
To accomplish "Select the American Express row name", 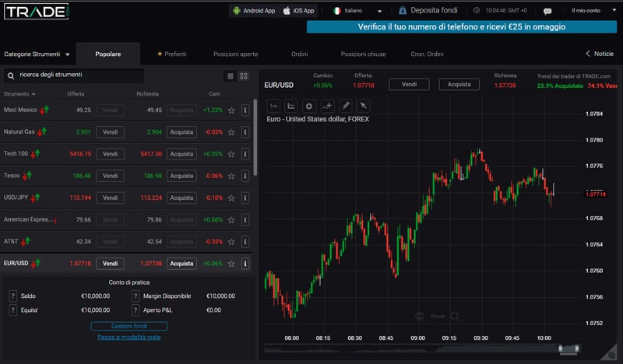I will pyautogui.click(x=28, y=219).
